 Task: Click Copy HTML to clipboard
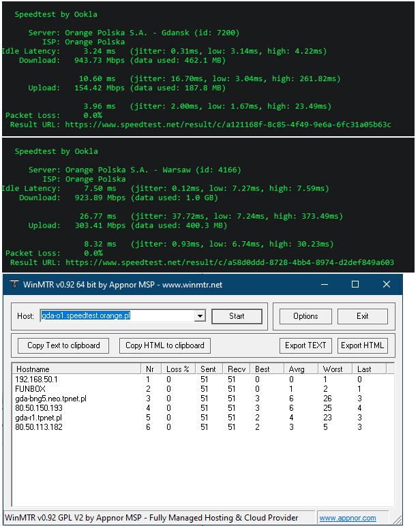(164, 345)
